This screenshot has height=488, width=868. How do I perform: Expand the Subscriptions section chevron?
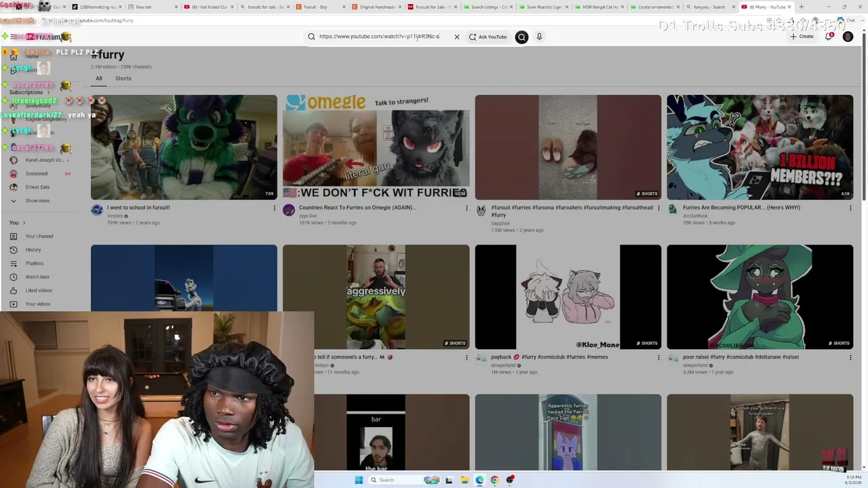coord(48,92)
